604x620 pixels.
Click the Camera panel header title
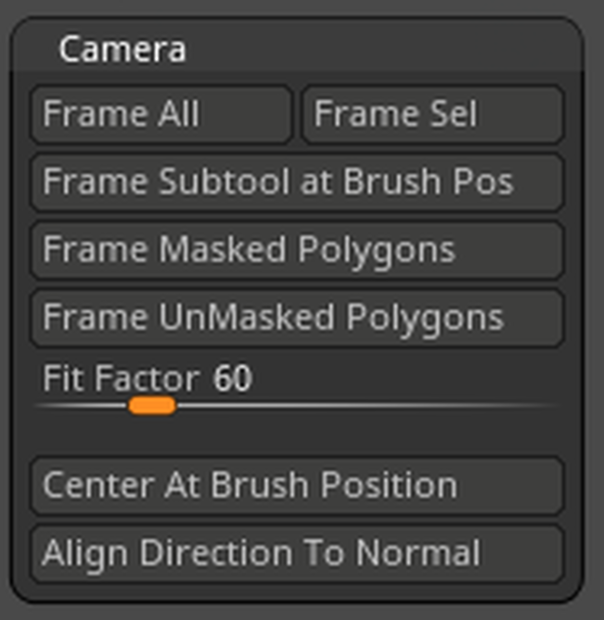tap(122, 49)
